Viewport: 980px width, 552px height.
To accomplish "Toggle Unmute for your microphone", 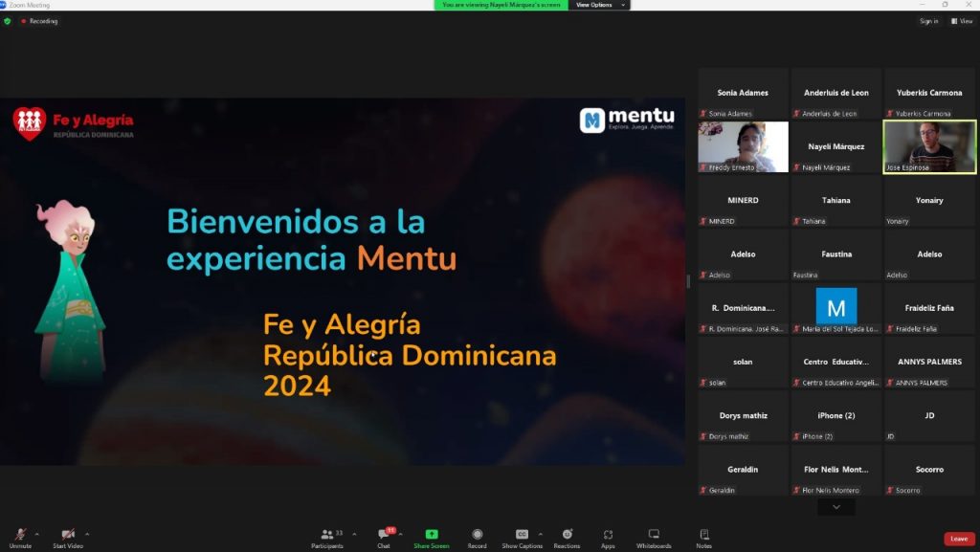I will pyautogui.click(x=19, y=536).
